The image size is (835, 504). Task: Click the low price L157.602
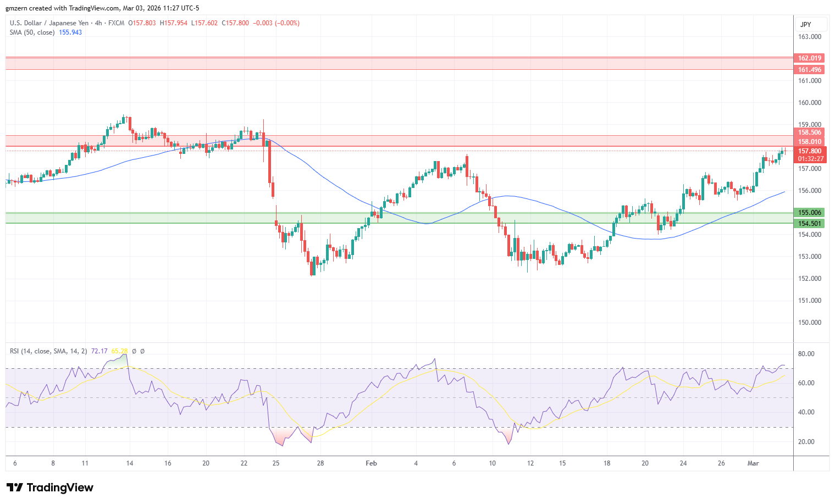pyautogui.click(x=204, y=23)
